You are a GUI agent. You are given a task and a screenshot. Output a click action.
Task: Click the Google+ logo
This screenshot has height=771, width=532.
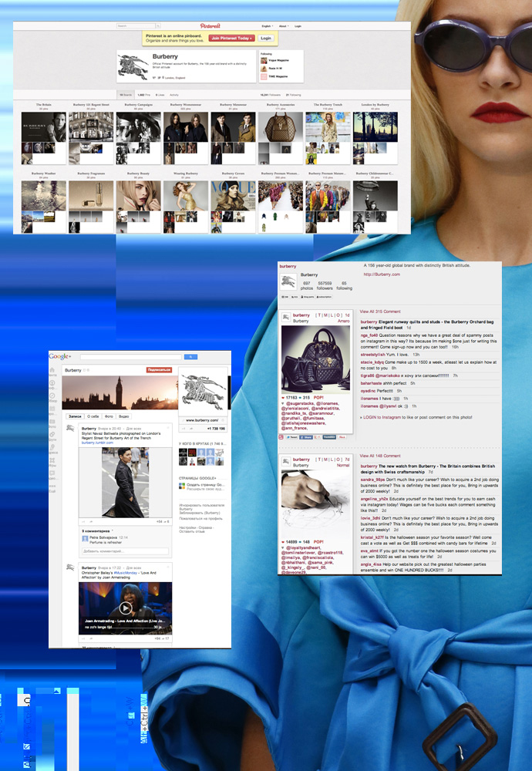coord(60,356)
